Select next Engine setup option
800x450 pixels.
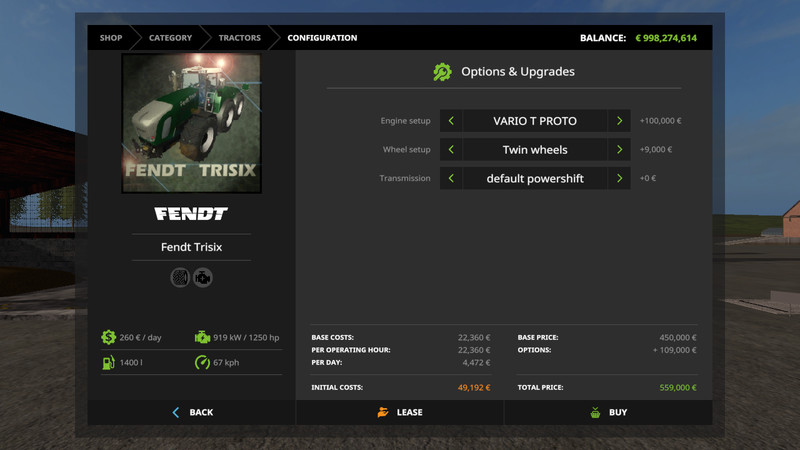620,121
